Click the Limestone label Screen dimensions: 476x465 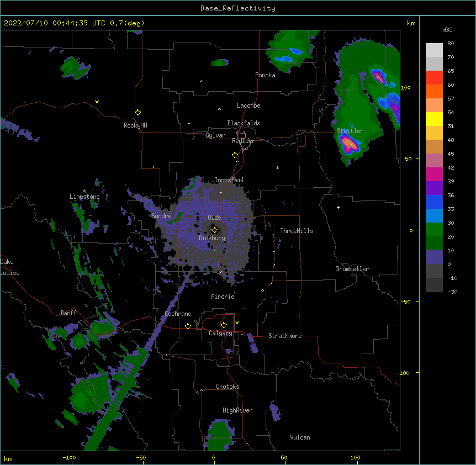[x=84, y=197]
